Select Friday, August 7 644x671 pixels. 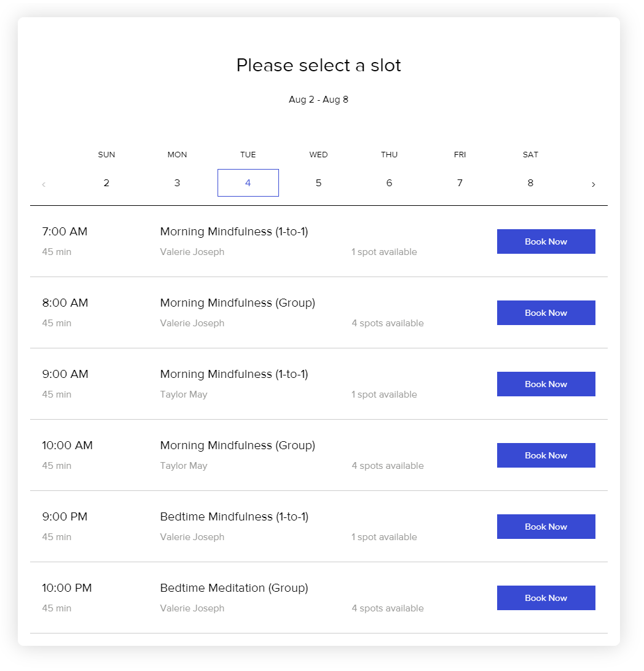click(460, 182)
